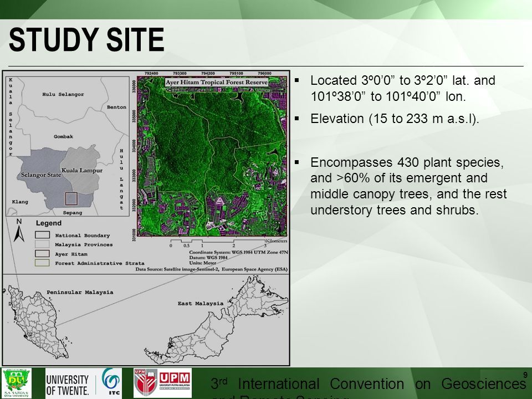Click the 'Datum: WGS 1984' text
The height and width of the screenshot is (399, 532).
click(x=208, y=258)
